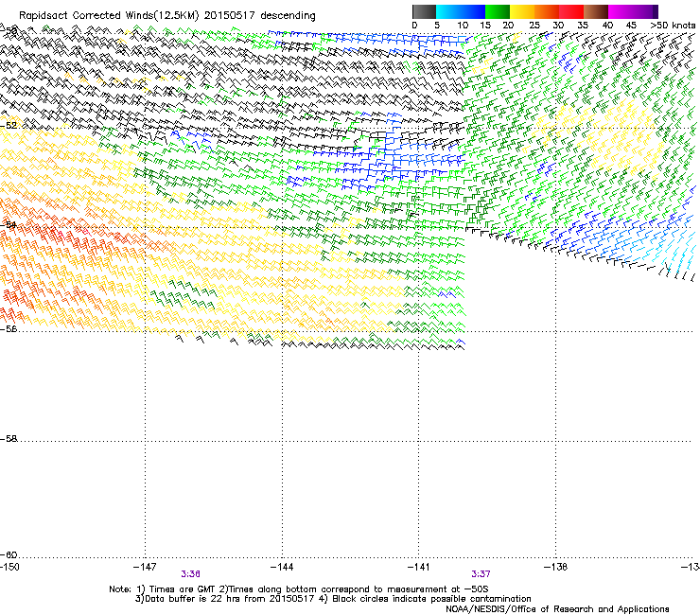Click the -58 latitude axis label
Screen dimensions: 700x615
tap(9, 439)
